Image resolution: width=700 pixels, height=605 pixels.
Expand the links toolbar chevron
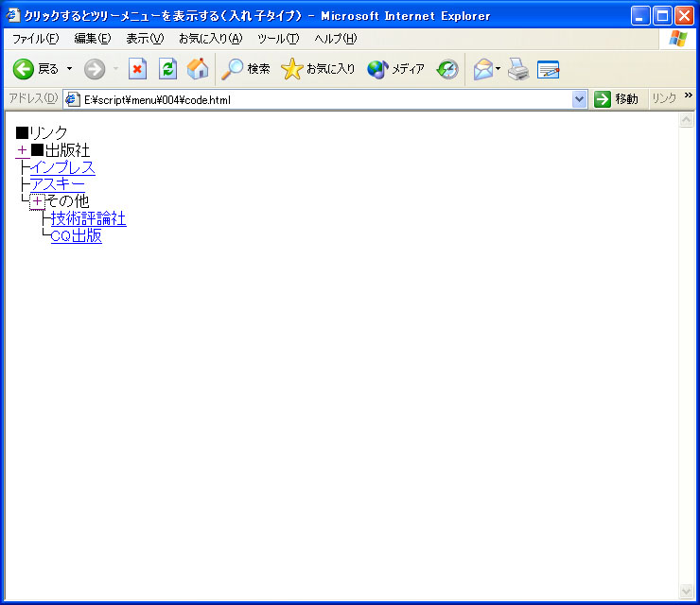click(x=689, y=95)
